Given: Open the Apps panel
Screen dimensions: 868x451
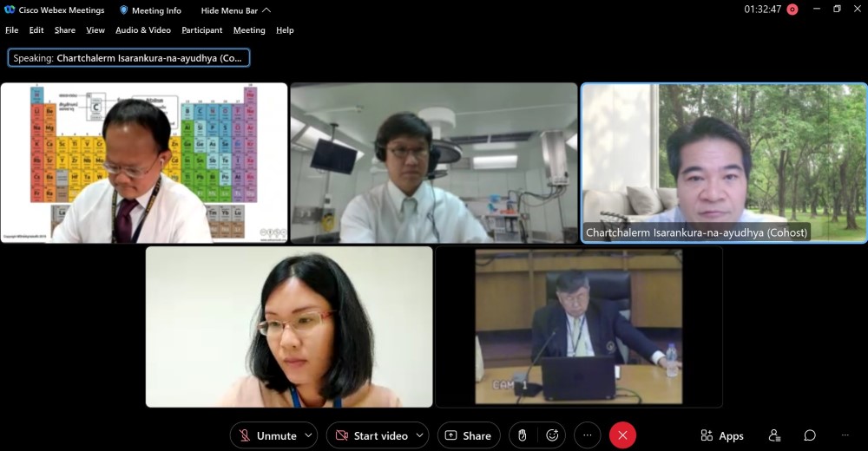Looking at the screenshot, I should [722, 435].
